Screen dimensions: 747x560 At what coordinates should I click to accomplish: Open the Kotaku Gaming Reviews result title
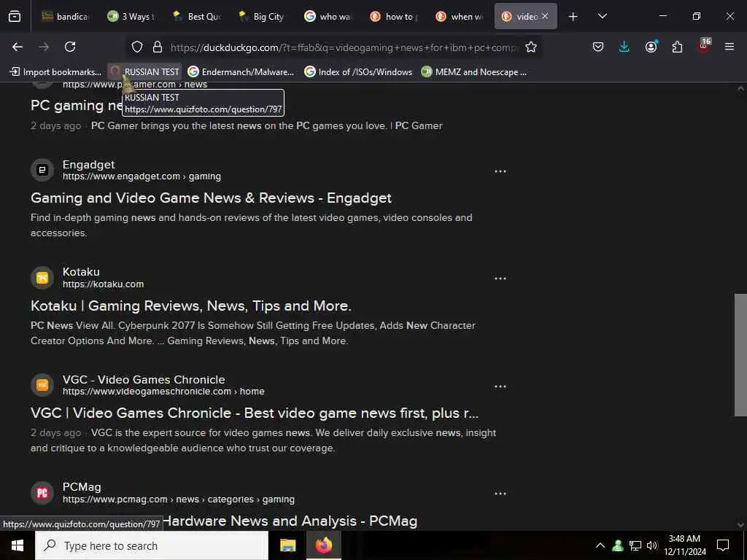[x=191, y=306]
